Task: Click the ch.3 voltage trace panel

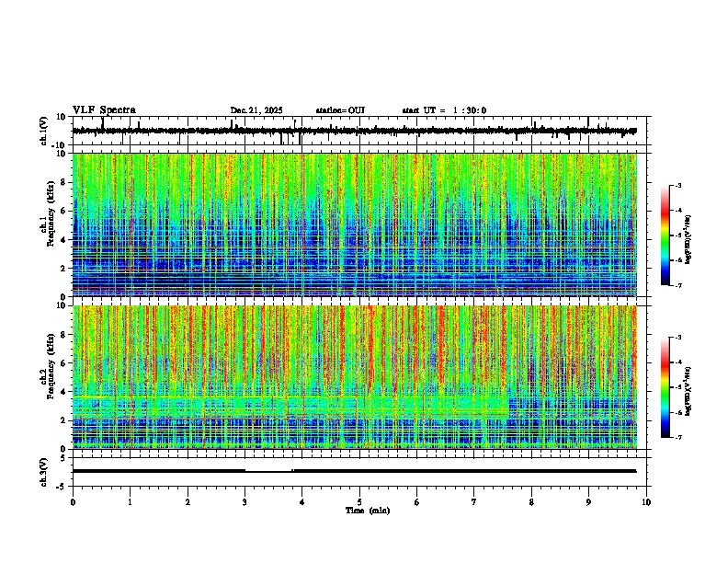Action: tap(361, 472)
